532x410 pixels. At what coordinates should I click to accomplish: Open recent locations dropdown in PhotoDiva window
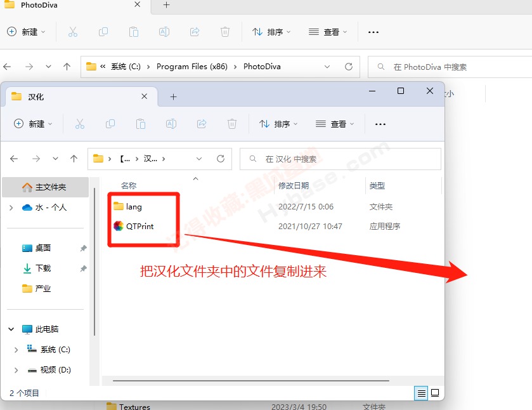click(x=49, y=67)
